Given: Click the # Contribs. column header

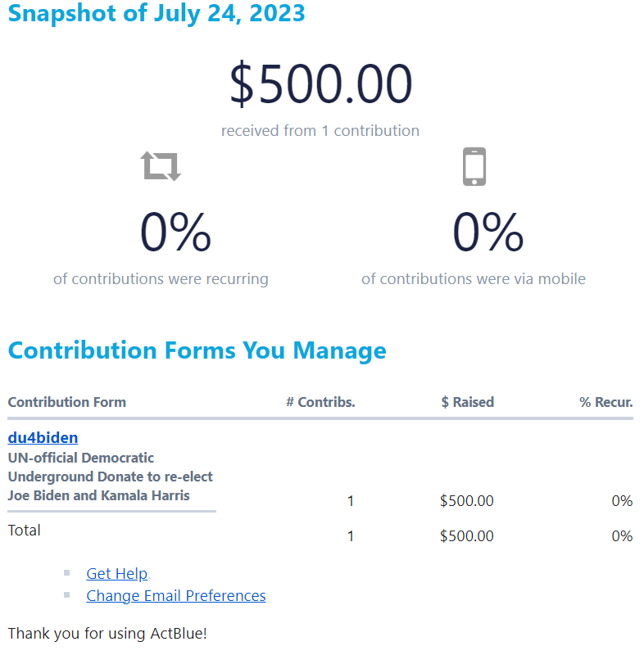Looking at the screenshot, I should 320,402.
